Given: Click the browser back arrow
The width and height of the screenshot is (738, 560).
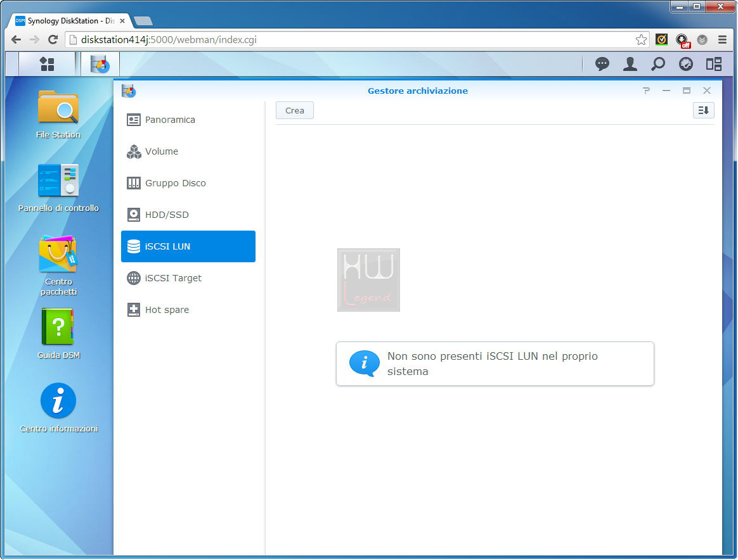Looking at the screenshot, I should (x=16, y=39).
